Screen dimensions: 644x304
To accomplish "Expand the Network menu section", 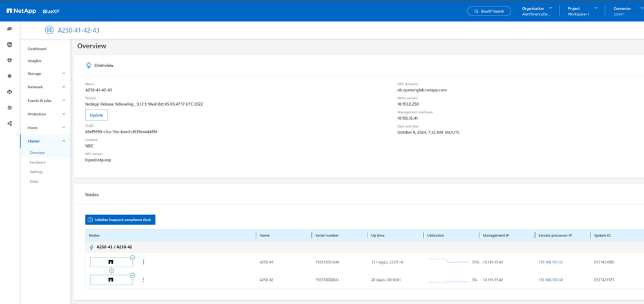I will pyautogui.click(x=45, y=87).
